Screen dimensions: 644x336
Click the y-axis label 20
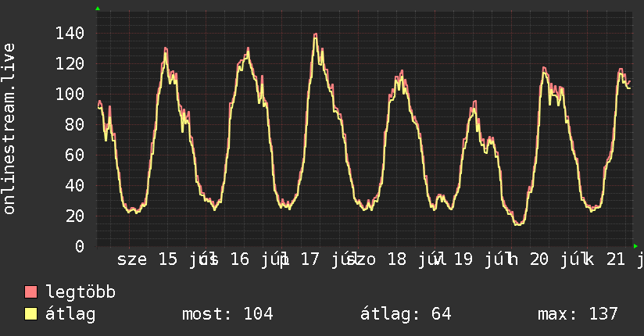(x=75, y=216)
